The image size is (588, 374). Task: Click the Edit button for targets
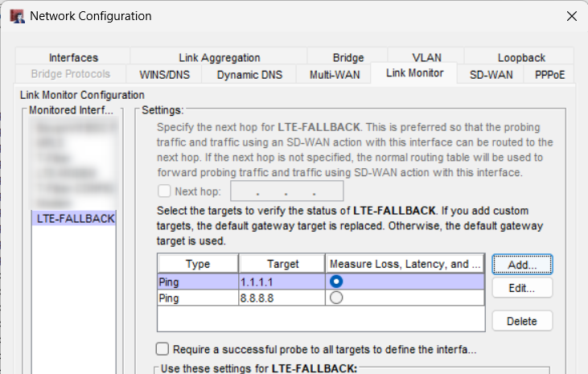click(522, 287)
